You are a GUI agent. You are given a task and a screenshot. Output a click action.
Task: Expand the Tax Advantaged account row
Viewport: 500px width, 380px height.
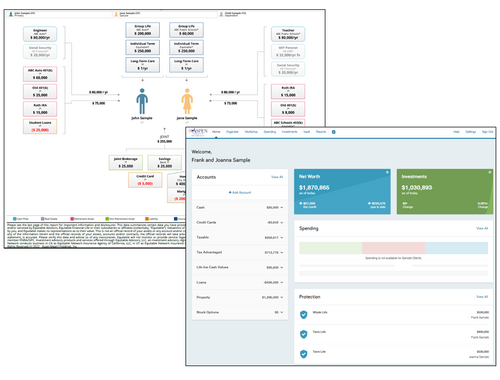pos(240,252)
